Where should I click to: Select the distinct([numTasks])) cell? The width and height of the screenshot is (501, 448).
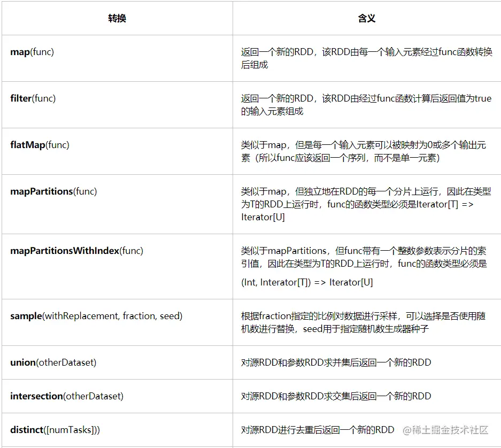(117, 430)
